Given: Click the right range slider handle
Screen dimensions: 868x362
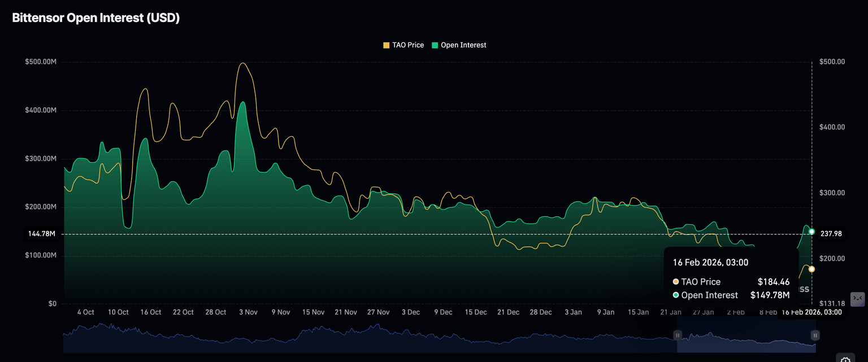Looking at the screenshot, I should tap(815, 335).
